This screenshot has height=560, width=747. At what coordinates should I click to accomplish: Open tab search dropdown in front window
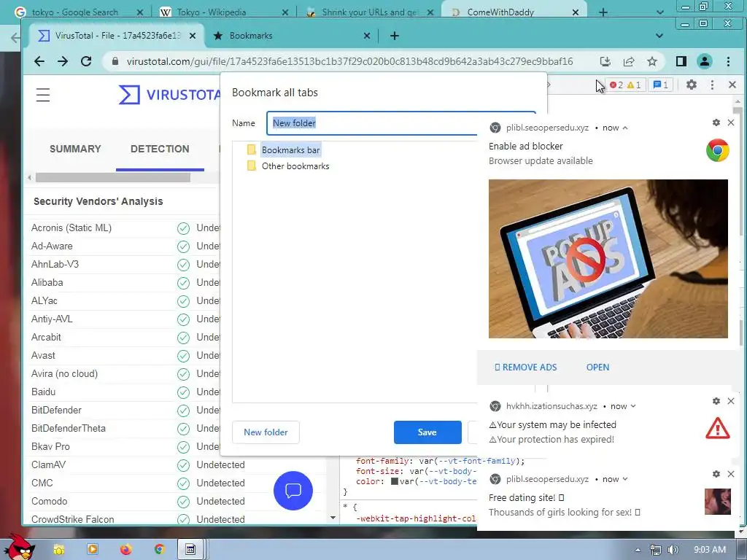(659, 36)
